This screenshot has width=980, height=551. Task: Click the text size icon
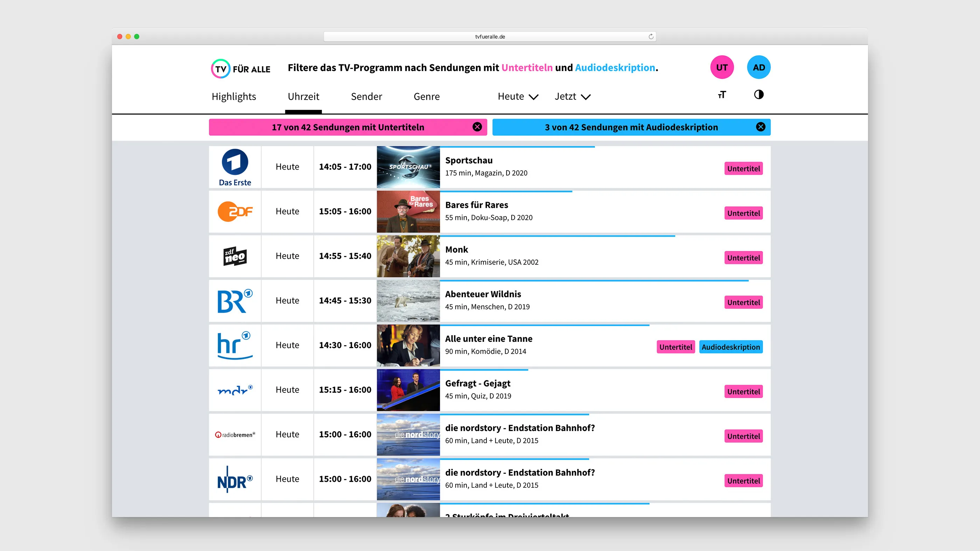[x=722, y=95]
